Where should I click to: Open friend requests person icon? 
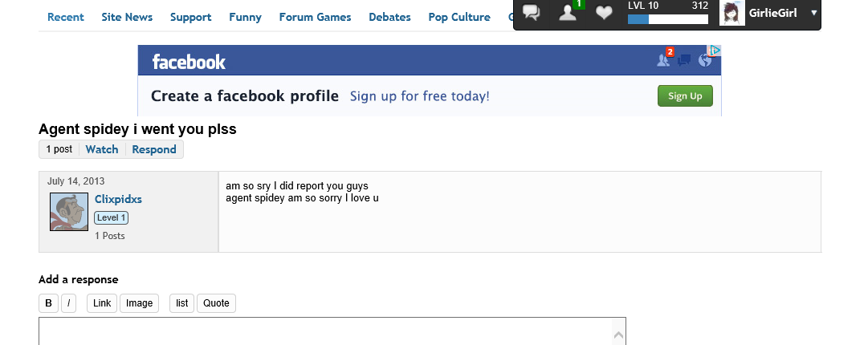click(568, 13)
